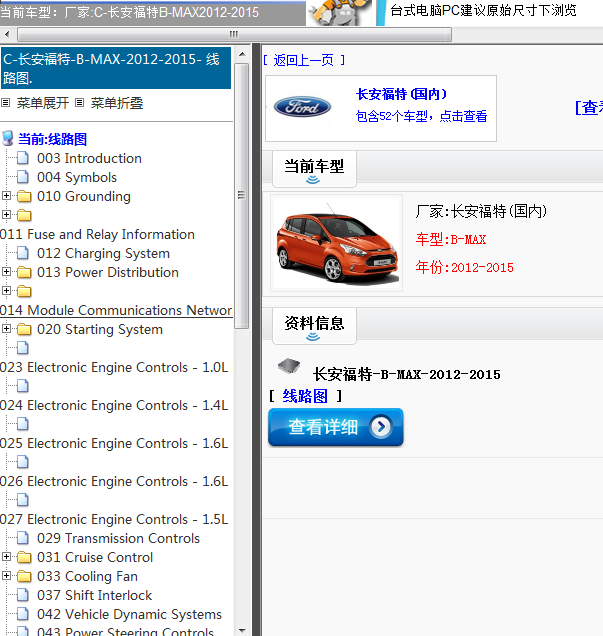Screen dimensions: 603x636
Task: Click the partially visible 查看 link at right
Action: pyautogui.click(x=589, y=107)
